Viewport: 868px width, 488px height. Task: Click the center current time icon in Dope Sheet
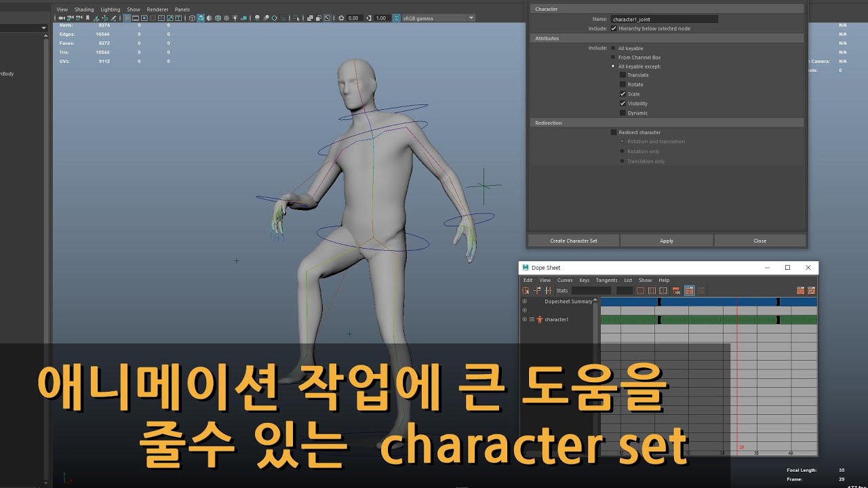tap(663, 291)
